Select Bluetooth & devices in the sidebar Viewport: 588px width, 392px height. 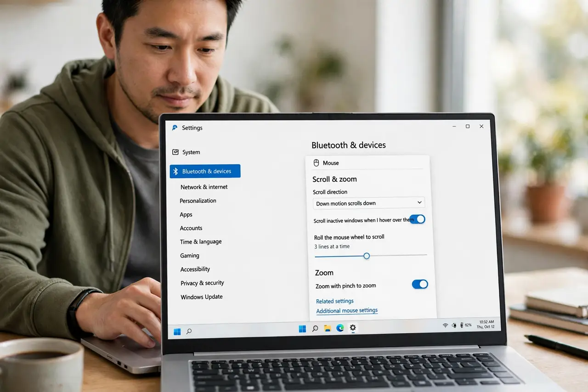coord(205,171)
